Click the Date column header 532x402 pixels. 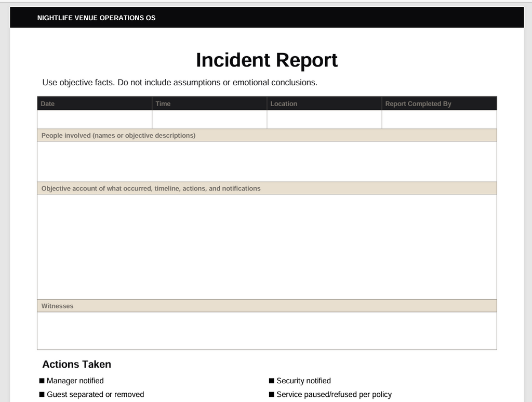pyautogui.click(x=95, y=103)
